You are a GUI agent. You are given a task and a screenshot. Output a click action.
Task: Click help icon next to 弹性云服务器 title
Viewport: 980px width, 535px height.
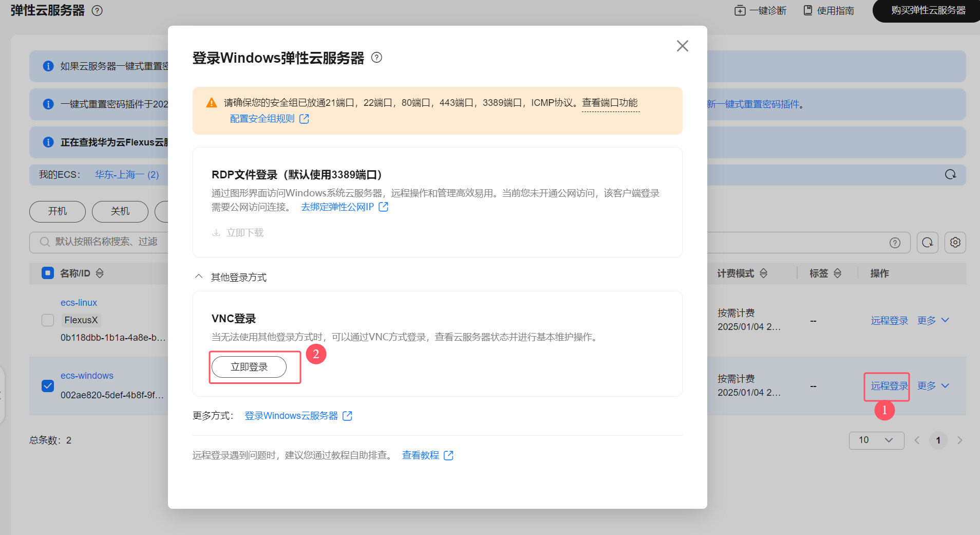click(x=97, y=10)
